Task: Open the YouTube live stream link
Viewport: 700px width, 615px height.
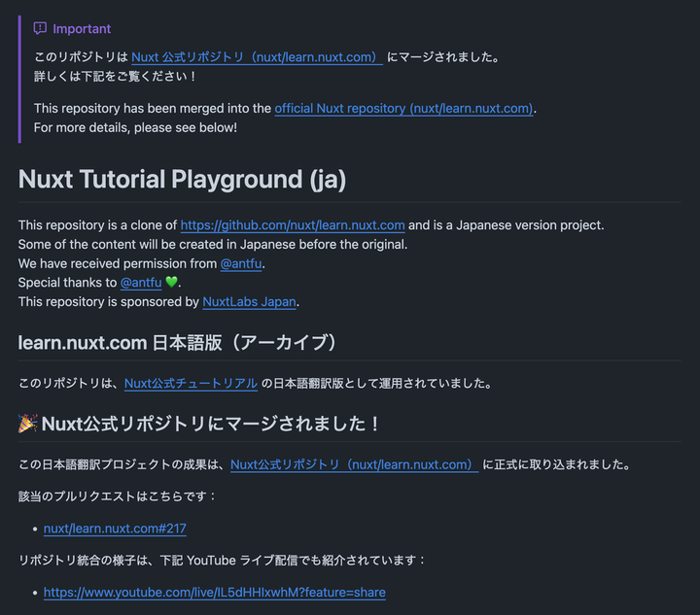Action: pyautogui.click(x=214, y=593)
